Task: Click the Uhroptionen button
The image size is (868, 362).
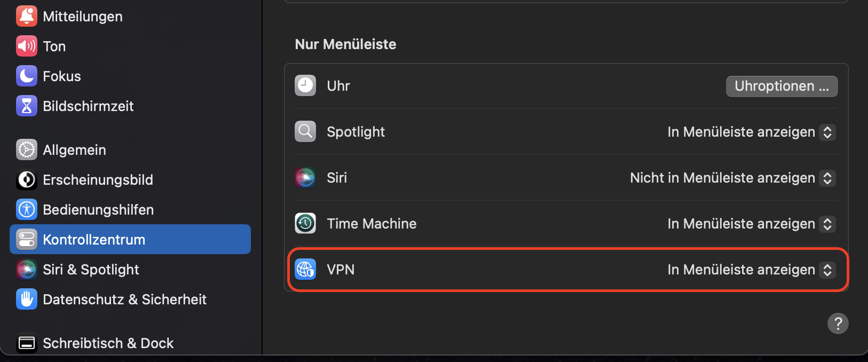Action: click(x=782, y=86)
